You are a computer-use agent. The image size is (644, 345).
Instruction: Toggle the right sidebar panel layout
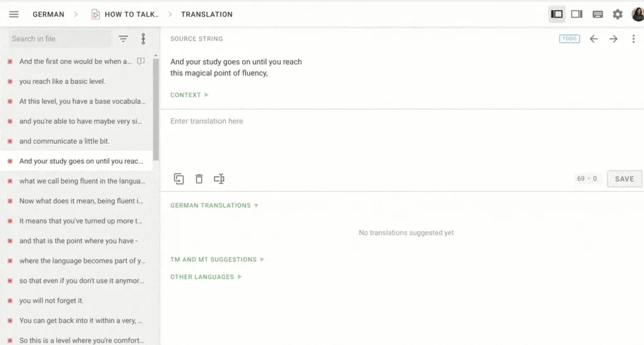pyautogui.click(x=577, y=14)
